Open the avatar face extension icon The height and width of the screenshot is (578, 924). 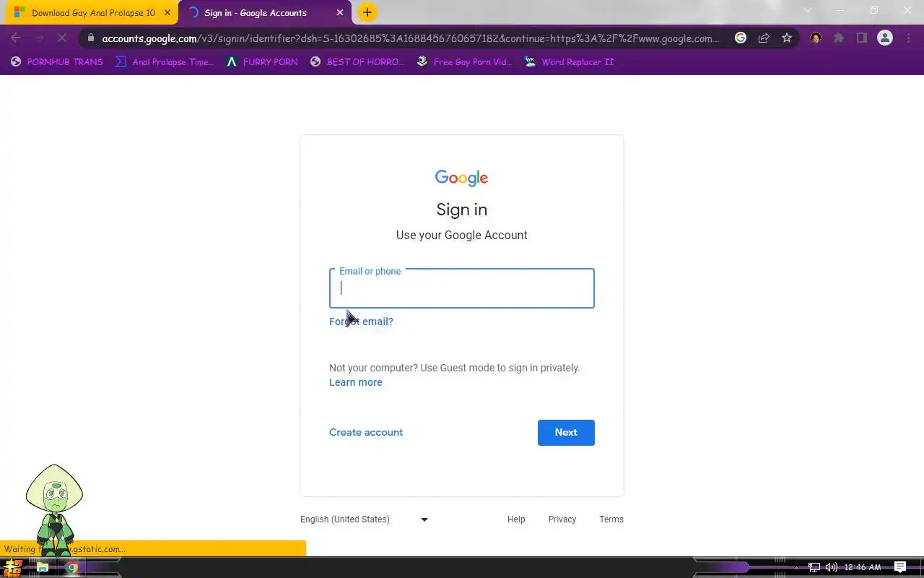(x=816, y=38)
